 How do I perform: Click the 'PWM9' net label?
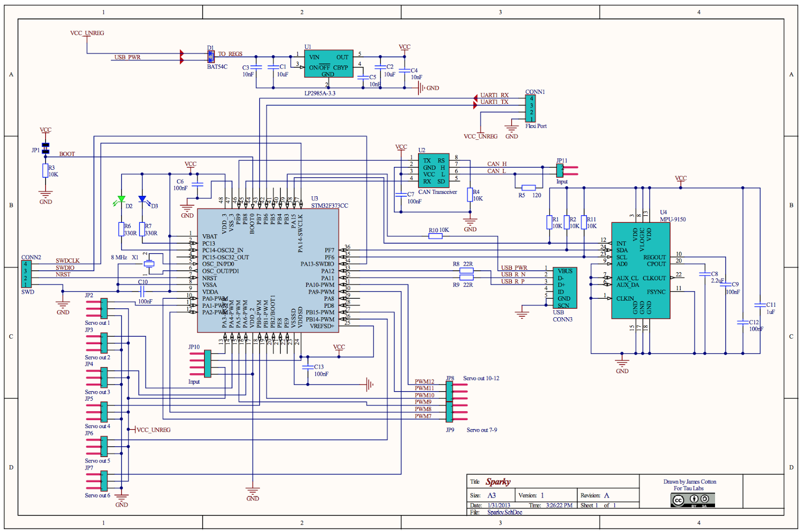click(x=423, y=402)
